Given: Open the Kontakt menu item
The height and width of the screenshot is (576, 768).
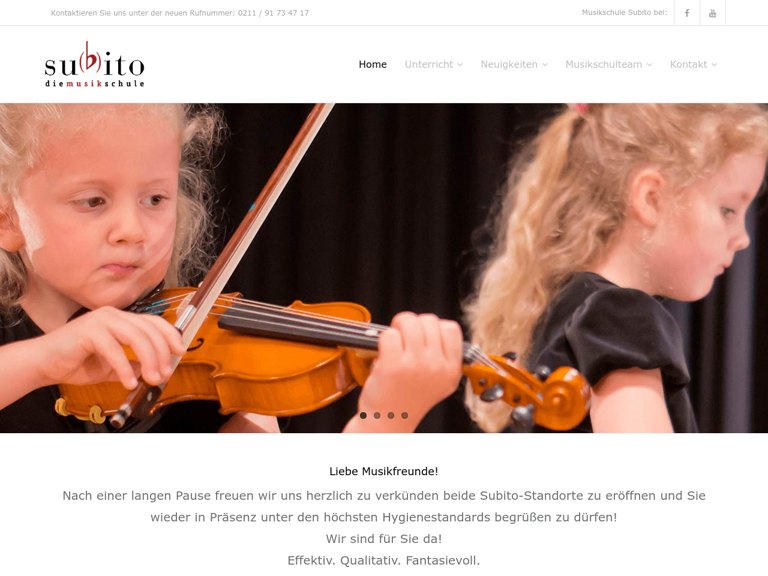Looking at the screenshot, I should (688, 64).
